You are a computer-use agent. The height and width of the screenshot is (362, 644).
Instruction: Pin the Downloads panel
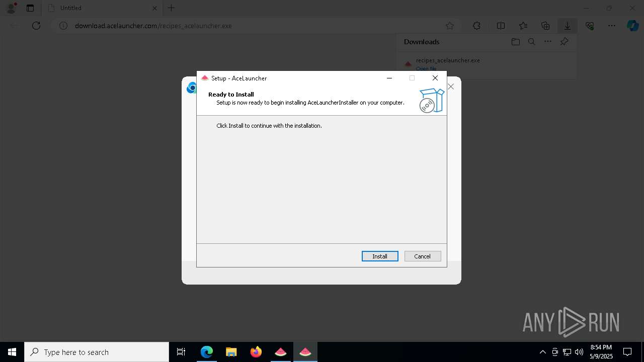(x=564, y=42)
